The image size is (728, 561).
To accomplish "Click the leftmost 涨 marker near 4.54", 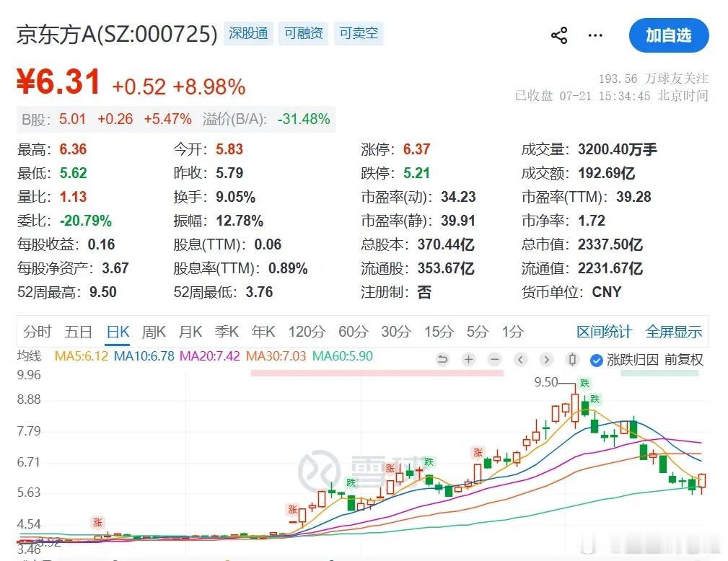I will point(97,523).
